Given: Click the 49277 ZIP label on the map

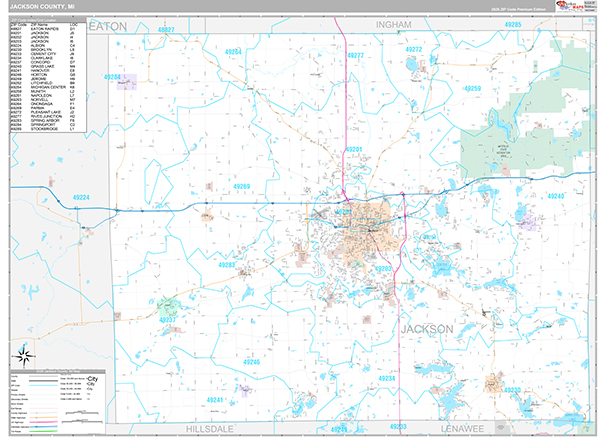Looking at the screenshot, I should pyautogui.click(x=355, y=55).
